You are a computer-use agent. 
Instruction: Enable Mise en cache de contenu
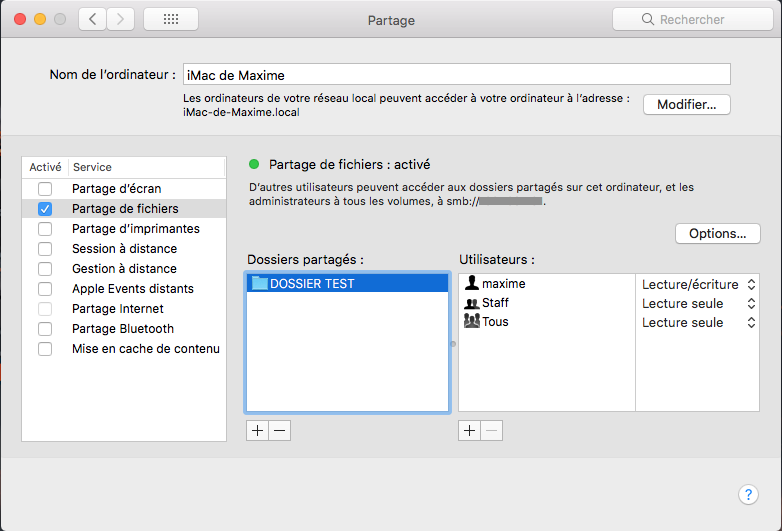point(45,349)
